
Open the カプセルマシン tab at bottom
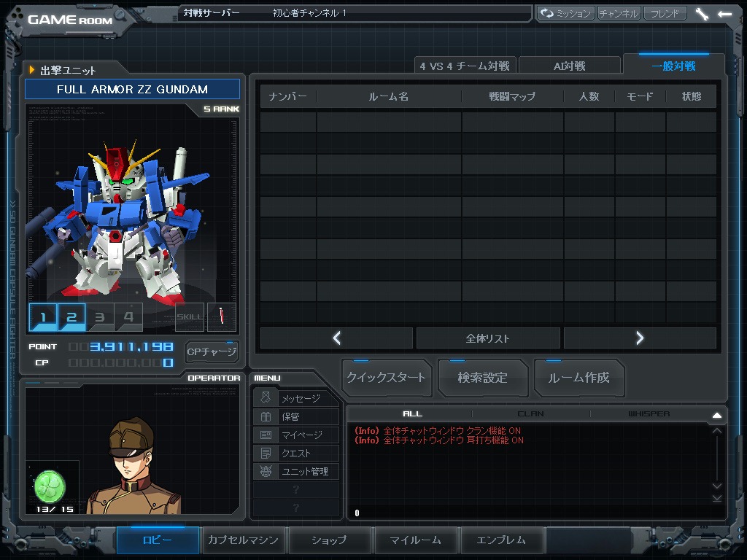(243, 540)
